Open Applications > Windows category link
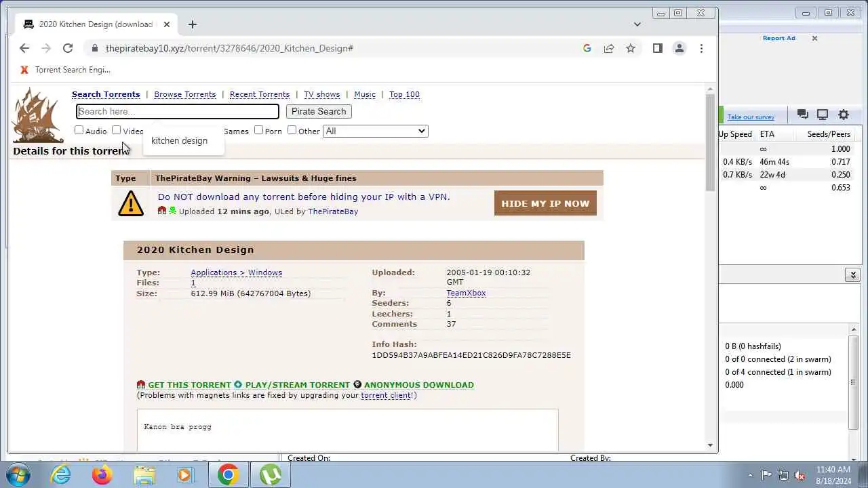Viewport: 868px width, 488px height. point(236,272)
